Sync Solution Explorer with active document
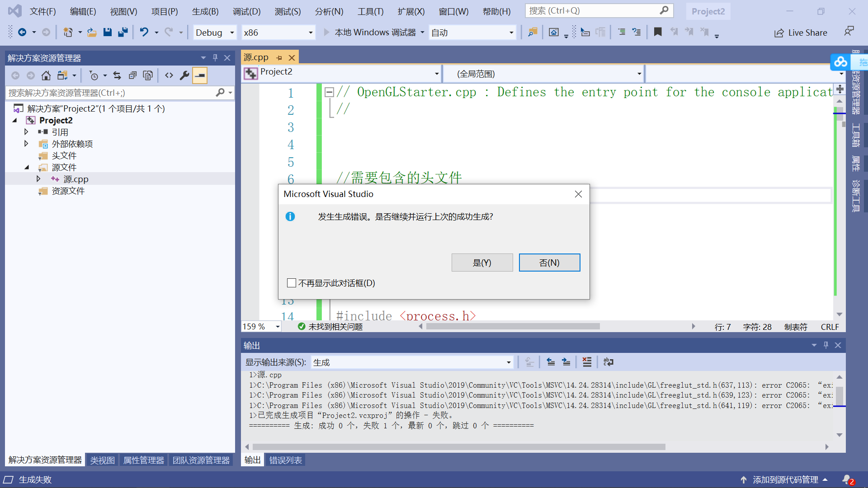868x488 pixels. coord(117,75)
